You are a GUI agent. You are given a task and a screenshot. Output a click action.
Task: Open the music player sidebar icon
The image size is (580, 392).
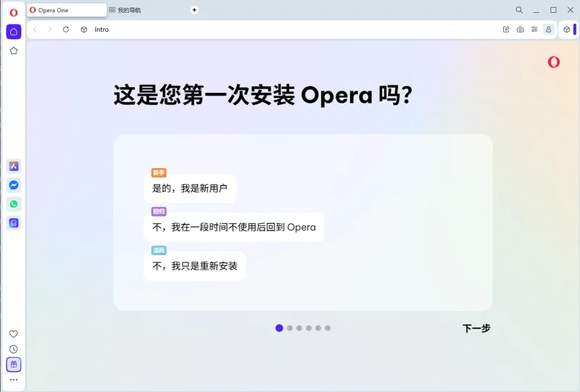tap(14, 223)
